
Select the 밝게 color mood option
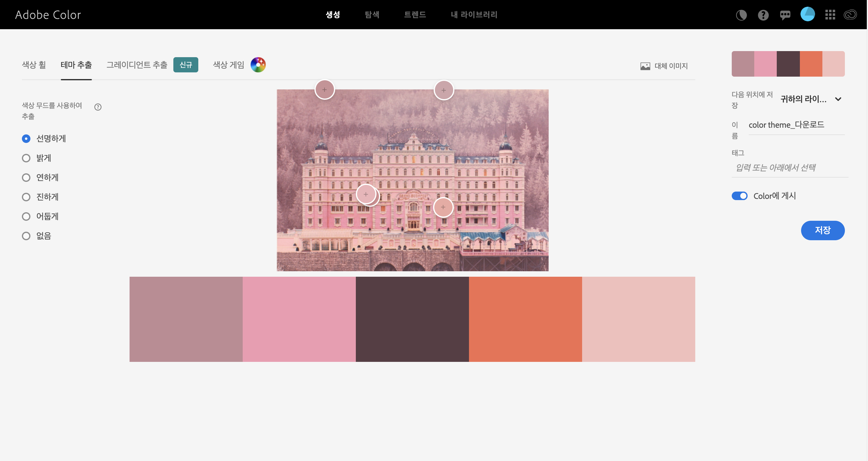(x=26, y=158)
